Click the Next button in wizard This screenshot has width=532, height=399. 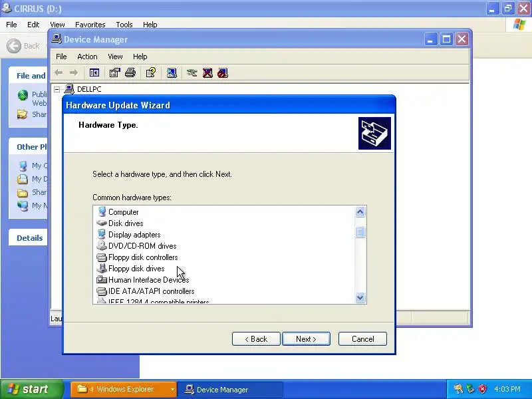(x=306, y=339)
